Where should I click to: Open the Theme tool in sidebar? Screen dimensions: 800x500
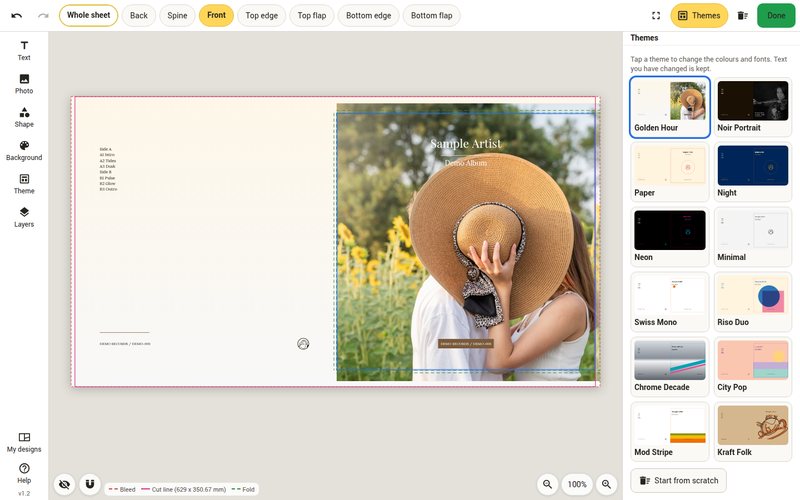coord(24,184)
